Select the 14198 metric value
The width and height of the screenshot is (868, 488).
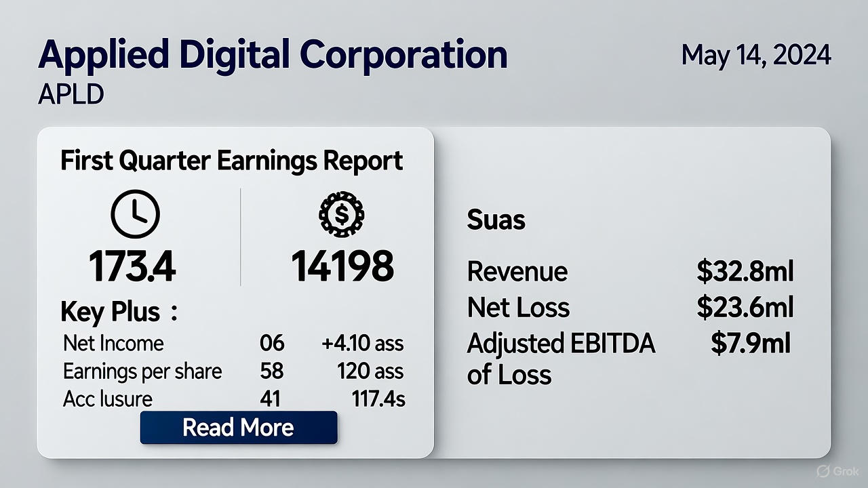(x=342, y=267)
